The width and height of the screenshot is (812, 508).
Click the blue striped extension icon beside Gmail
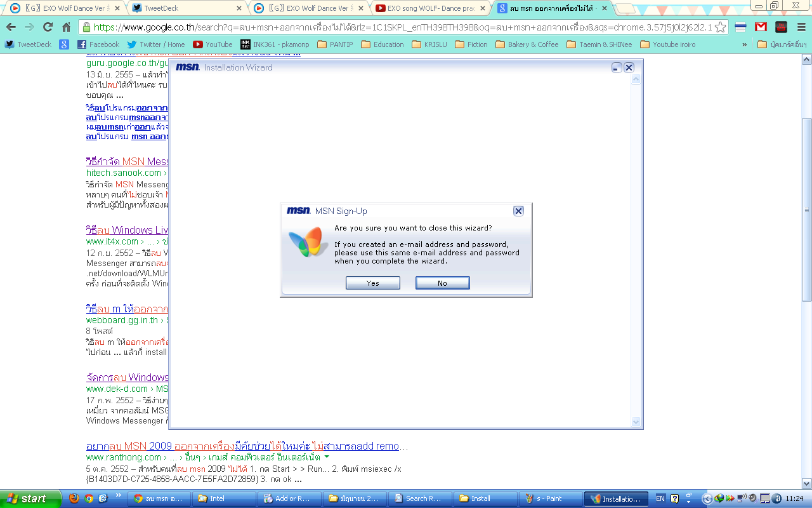click(740, 27)
